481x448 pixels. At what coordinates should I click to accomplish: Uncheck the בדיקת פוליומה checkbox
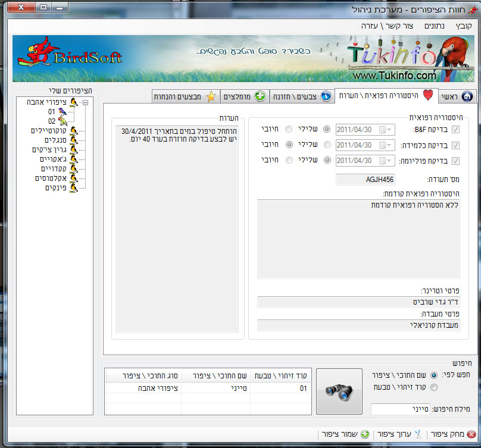click(456, 161)
